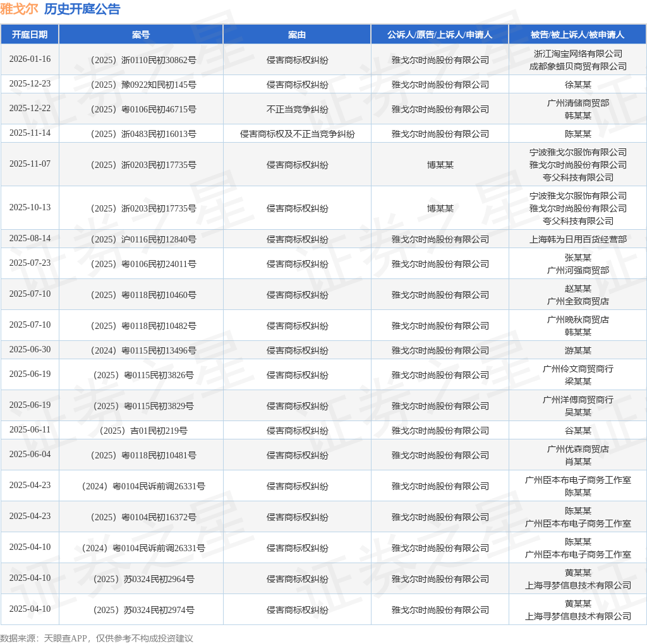Click the 历史开庭公告 heading
The height and width of the screenshot is (644, 647).
[82, 9]
